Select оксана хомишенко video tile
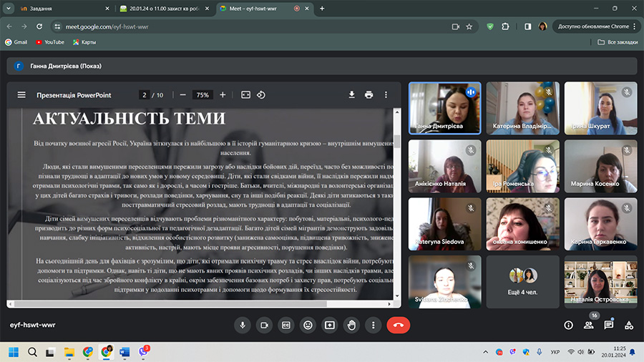The image size is (644, 362). point(523,224)
